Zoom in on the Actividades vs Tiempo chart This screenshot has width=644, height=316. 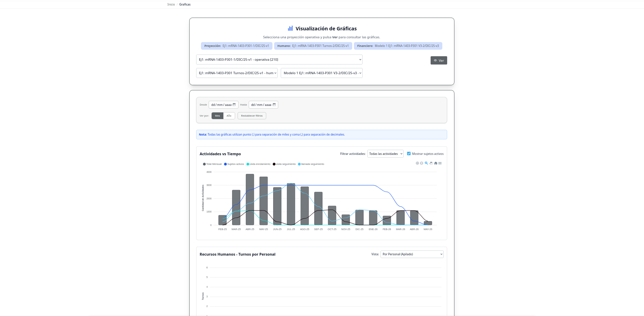tap(417, 163)
